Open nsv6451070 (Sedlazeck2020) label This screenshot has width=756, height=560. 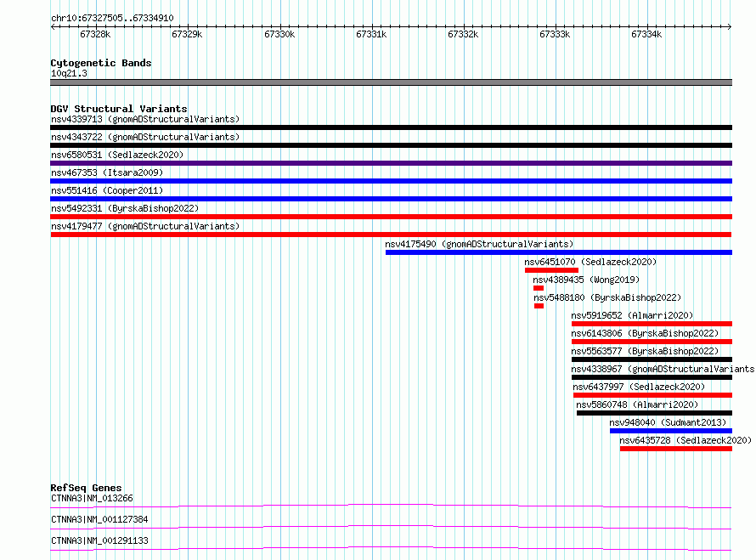pos(590,262)
